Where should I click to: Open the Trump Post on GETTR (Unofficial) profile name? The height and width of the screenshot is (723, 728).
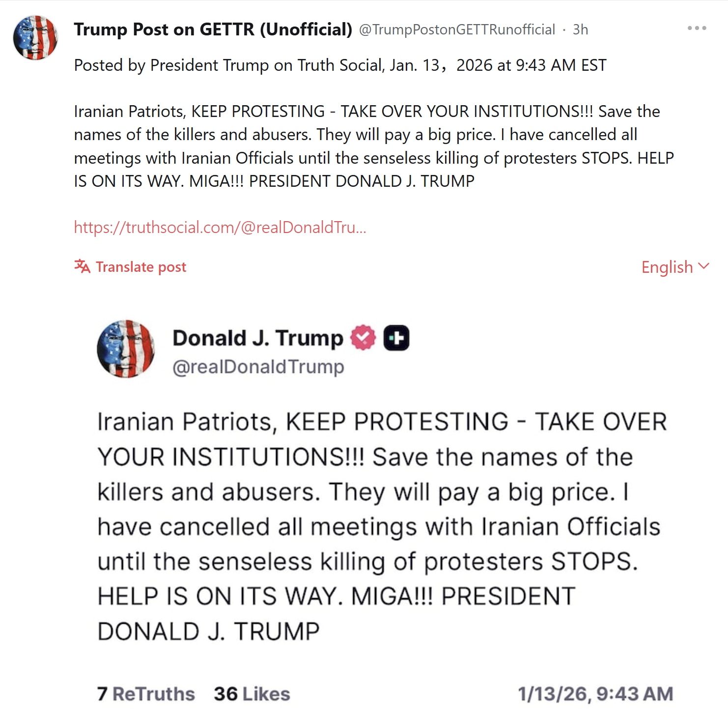click(213, 29)
